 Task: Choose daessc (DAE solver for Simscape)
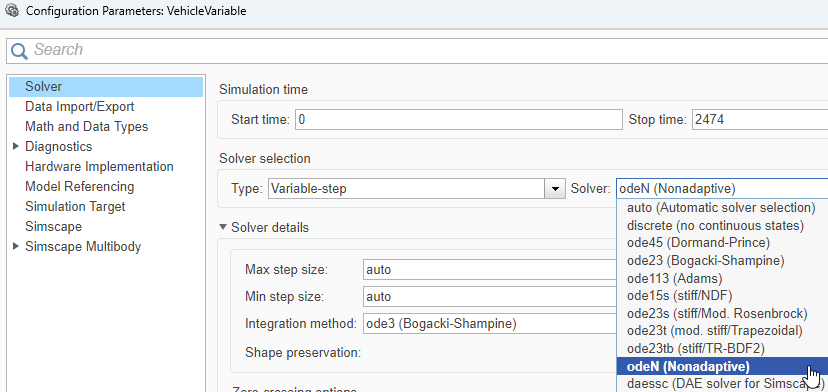pos(722,383)
